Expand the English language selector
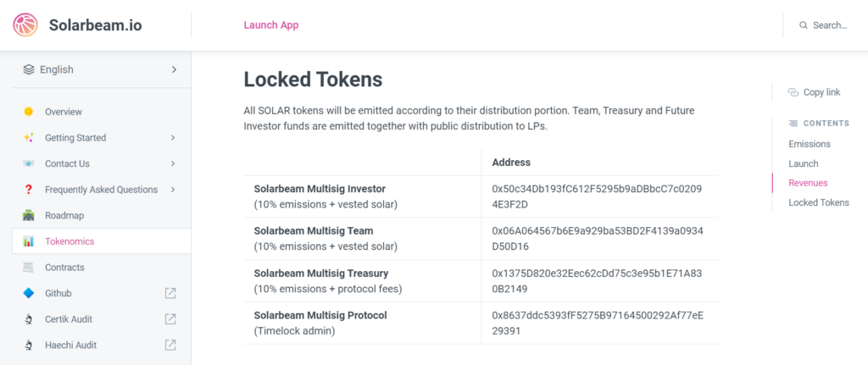Screen dimensions: 868x365 102,69
